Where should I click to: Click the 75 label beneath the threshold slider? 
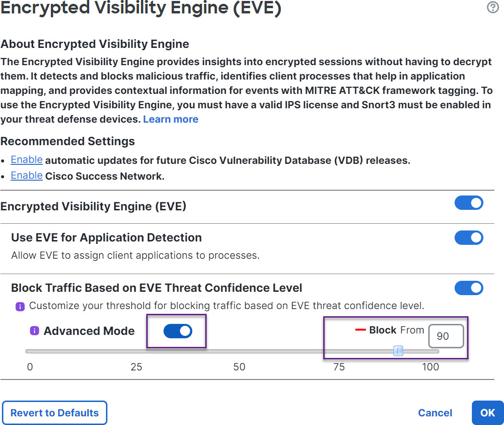(339, 367)
